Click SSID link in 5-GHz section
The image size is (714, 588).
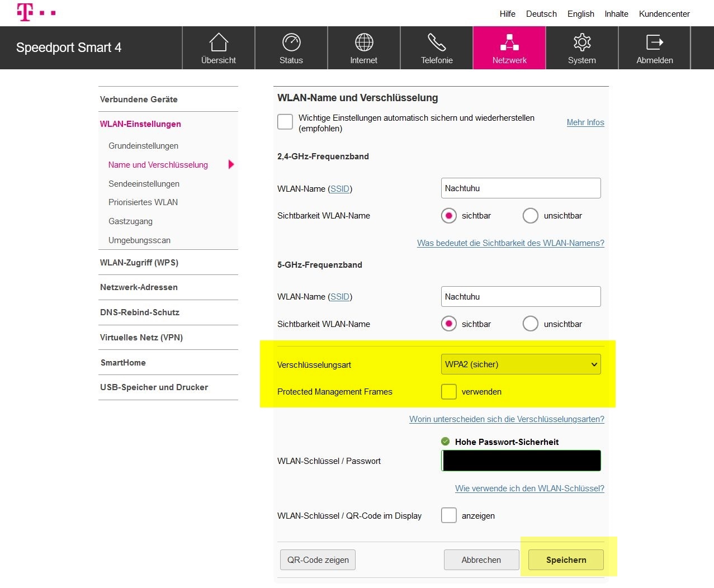(340, 297)
